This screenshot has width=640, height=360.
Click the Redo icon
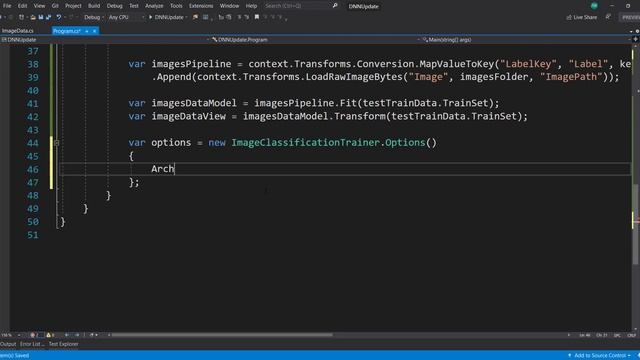(71, 17)
